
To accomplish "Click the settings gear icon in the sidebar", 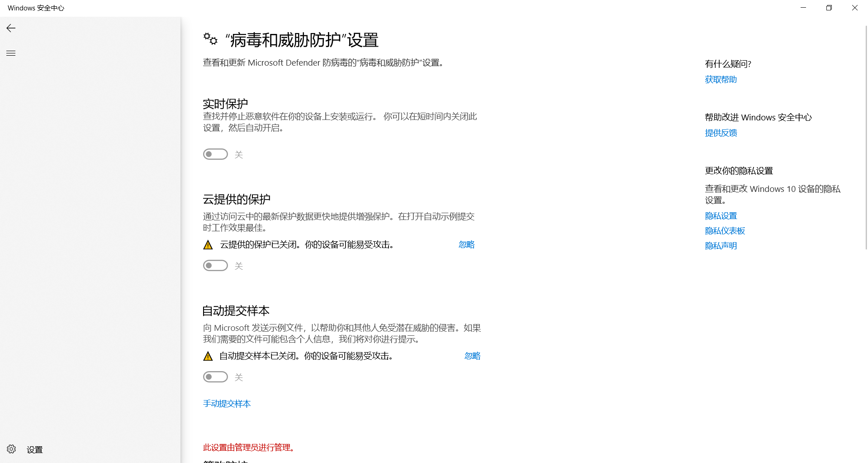I will click(x=11, y=449).
